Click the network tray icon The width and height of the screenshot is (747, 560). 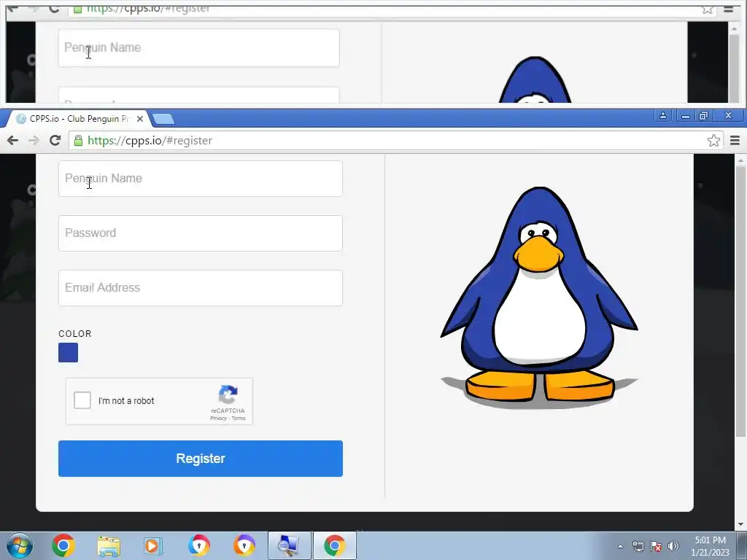tap(638, 546)
